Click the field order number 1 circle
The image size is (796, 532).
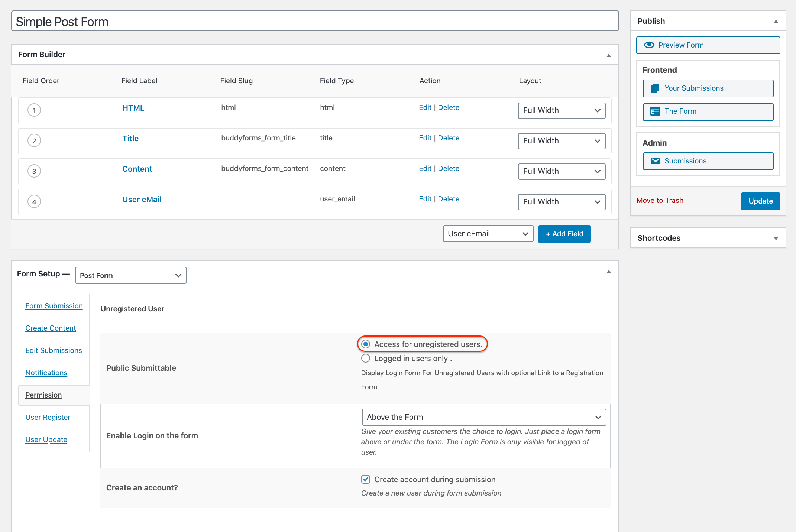(x=34, y=110)
